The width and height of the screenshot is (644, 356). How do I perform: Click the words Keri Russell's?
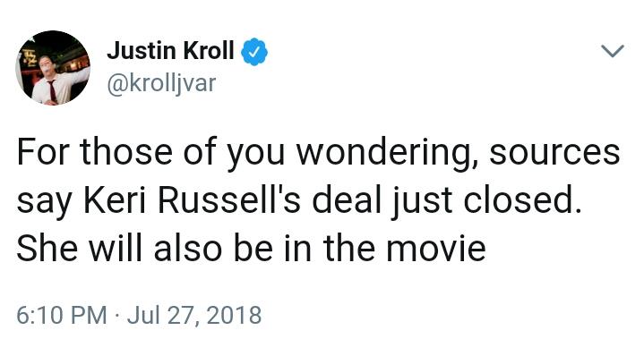tap(193, 200)
